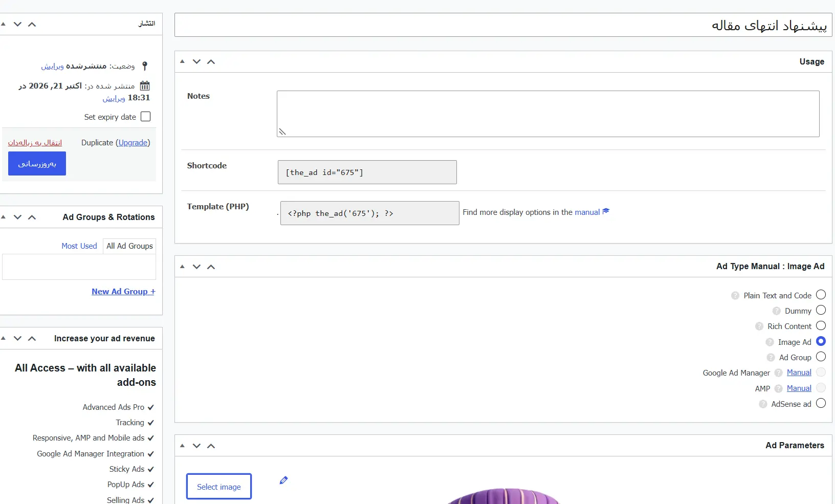The width and height of the screenshot is (835, 504).
Task: Move the publish panel down with down chevron
Action: (17, 24)
